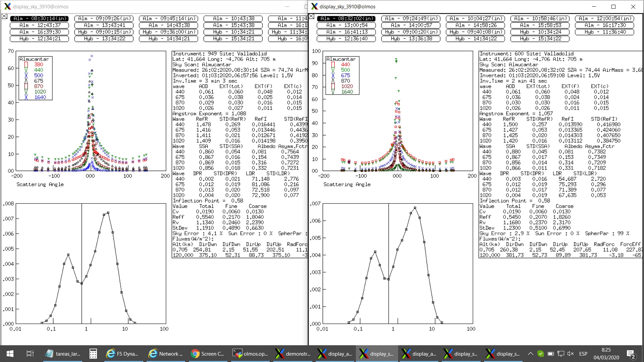The height and width of the screenshot is (362, 644).
Task: Open network status tray icon
Action: (560, 354)
